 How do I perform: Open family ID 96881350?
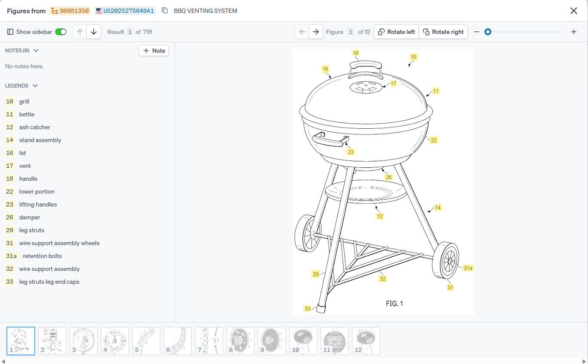[x=70, y=11]
